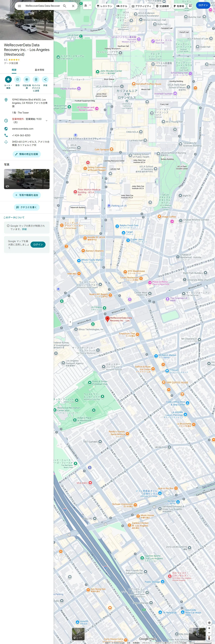The height and width of the screenshot is (644, 215).
Task: Click the Public Storage marker
Action: [162, 582]
